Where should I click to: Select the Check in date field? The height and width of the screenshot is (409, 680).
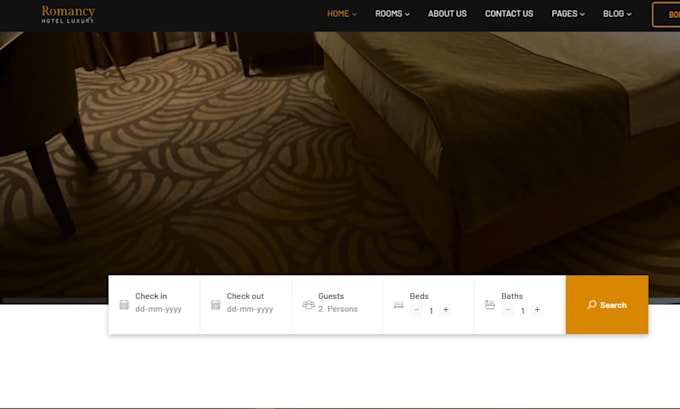click(x=158, y=309)
